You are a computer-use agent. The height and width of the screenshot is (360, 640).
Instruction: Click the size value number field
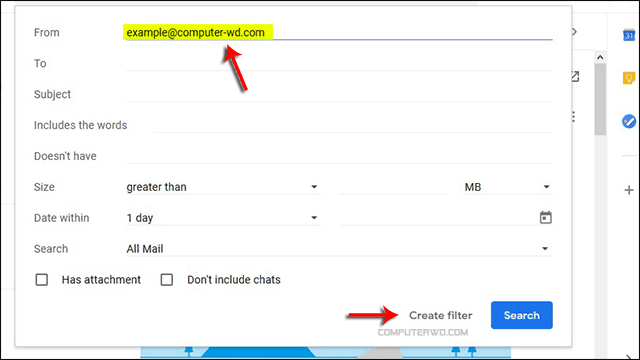click(x=392, y=187)
